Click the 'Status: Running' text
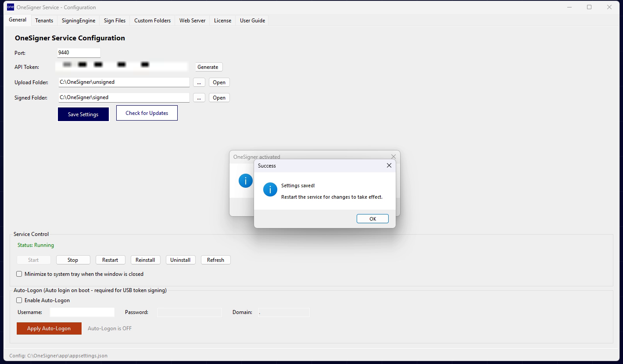Screen dimensions: 623x364 (36, 245)
